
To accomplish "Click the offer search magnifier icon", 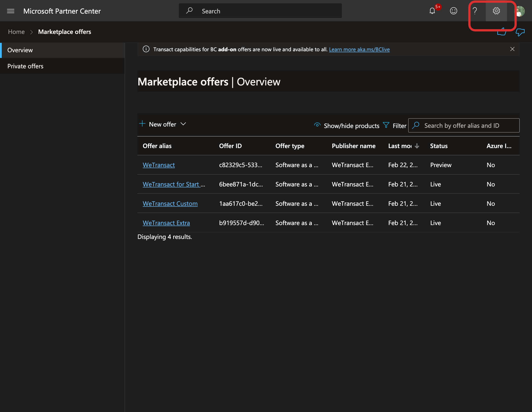I will pos(416,125).
